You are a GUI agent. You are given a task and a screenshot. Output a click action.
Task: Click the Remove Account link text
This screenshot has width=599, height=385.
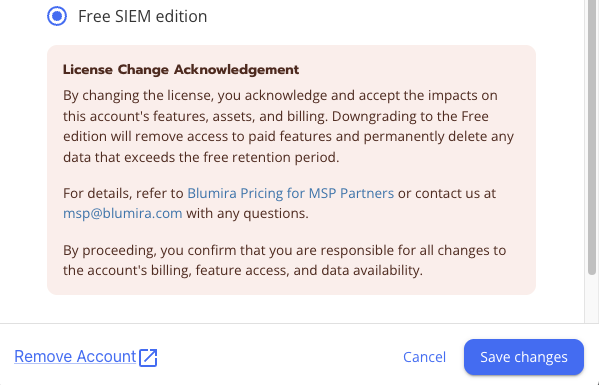tap(75, 356)
